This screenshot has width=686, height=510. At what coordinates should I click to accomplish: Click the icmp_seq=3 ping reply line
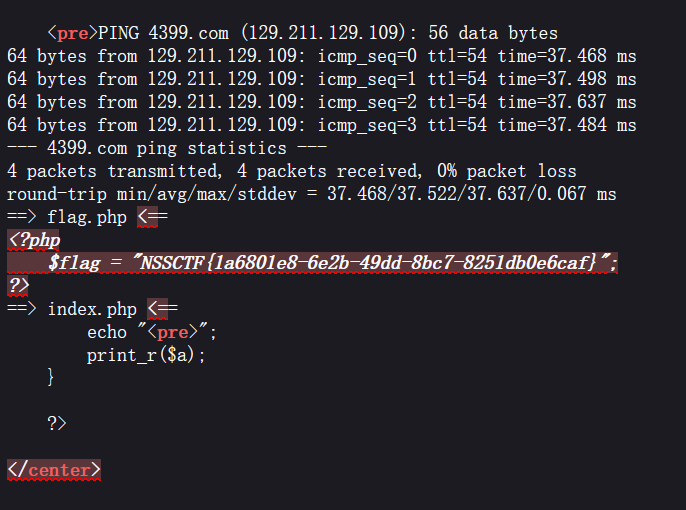click(x=321, y=125)
